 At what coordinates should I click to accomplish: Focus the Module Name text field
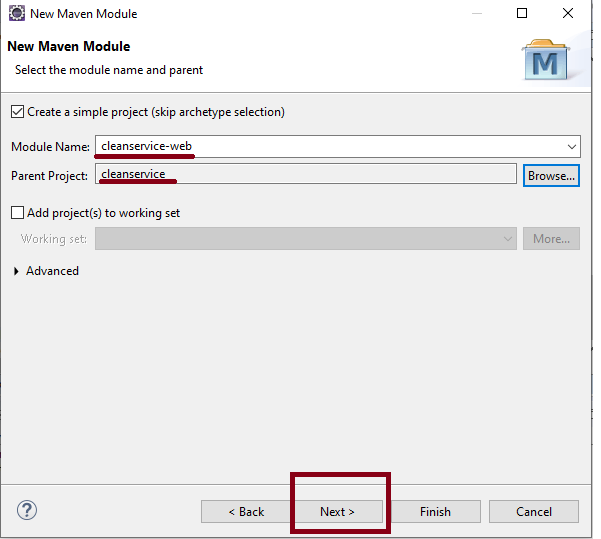click(330, 147)
